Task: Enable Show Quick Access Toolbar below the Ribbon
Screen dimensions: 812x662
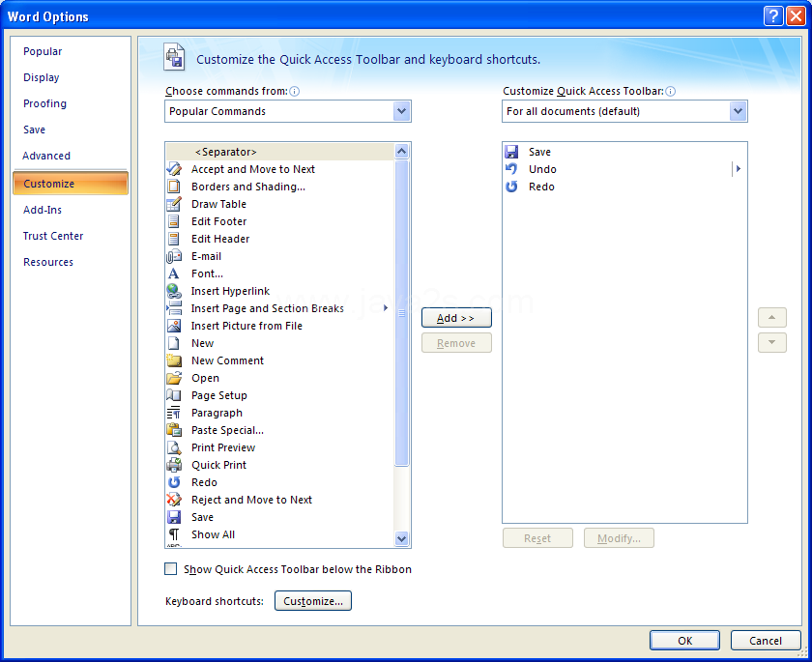Action: tap(170, 569)
